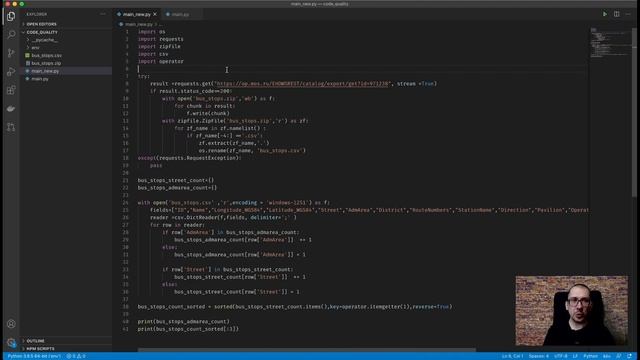Image resolution: width=640 pixels, height=360 pixels.
Task: Open the Source Control view
Action: click(11, 53)
